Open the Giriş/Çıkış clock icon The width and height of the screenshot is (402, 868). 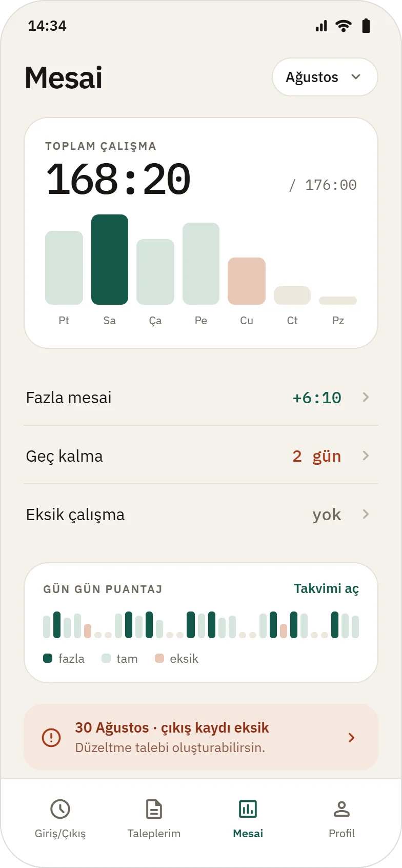click(60, 809)
